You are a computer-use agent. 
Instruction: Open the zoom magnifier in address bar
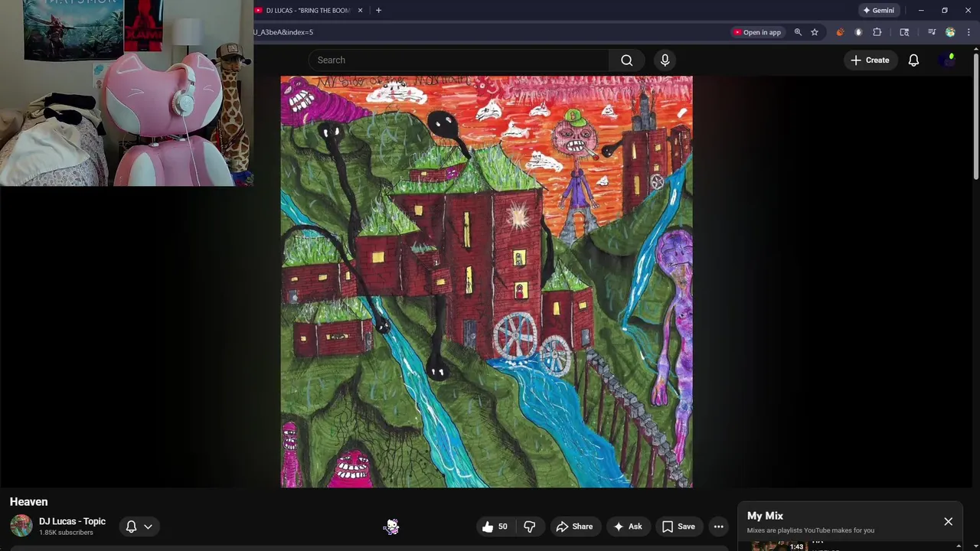tap(798, 32)
